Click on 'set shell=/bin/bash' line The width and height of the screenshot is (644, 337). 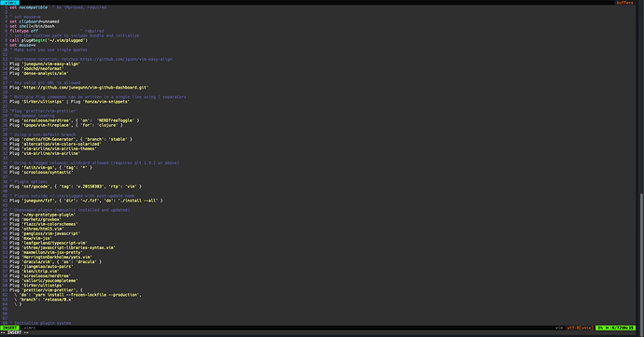click(32, 26)
